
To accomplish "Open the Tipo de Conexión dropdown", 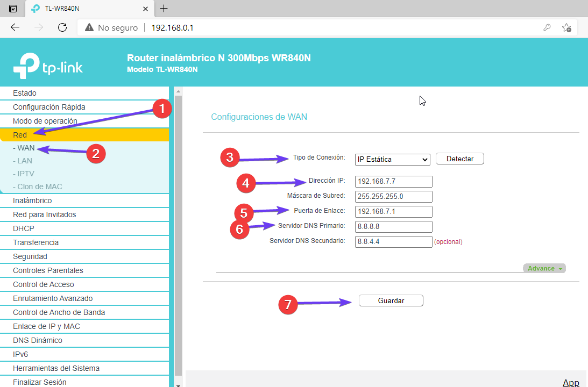I will 392,159.
